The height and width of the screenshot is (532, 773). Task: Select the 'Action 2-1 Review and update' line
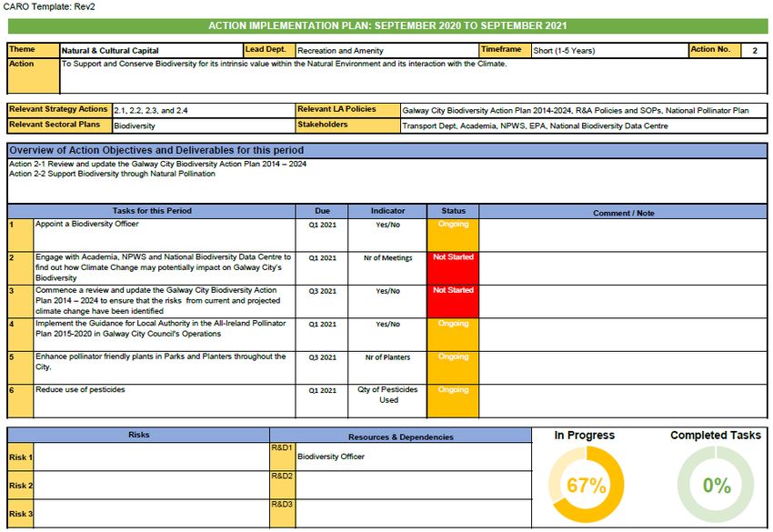(x=157, y=164)
